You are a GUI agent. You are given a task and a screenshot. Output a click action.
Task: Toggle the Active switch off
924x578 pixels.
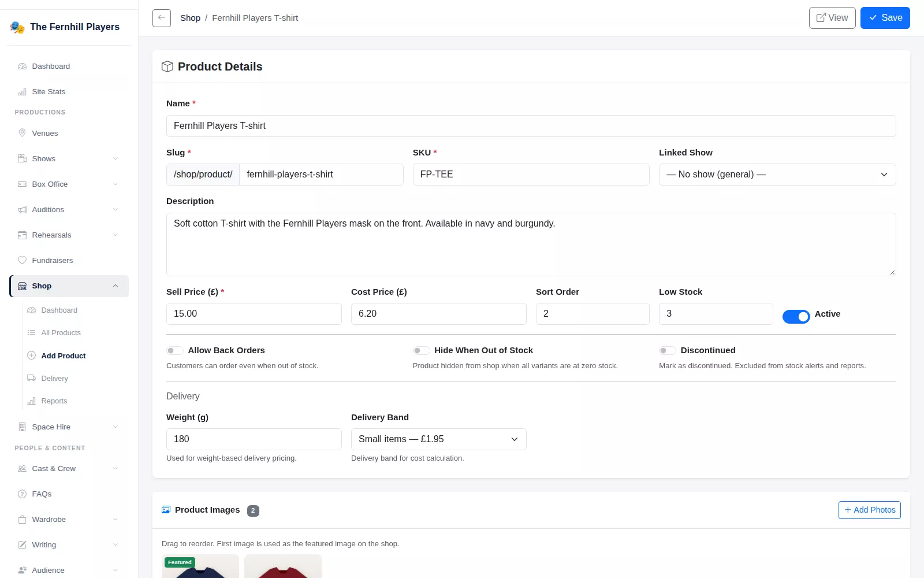point(796,317)
